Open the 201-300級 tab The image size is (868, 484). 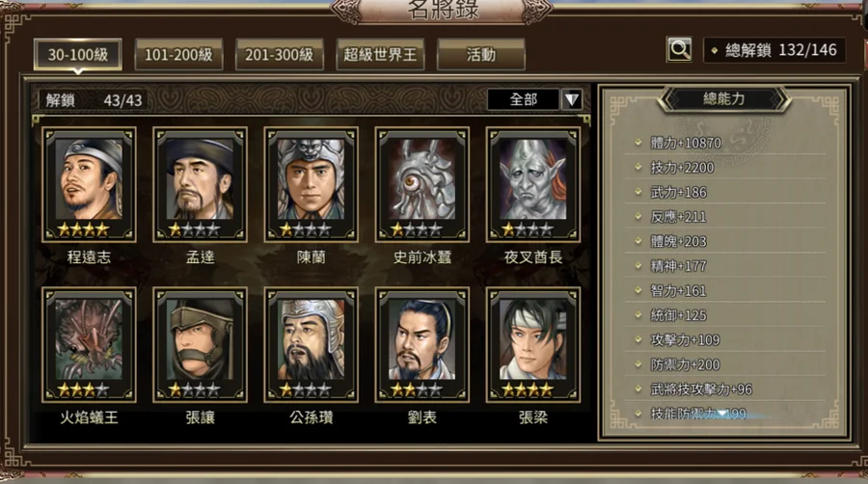pos(280,54)
